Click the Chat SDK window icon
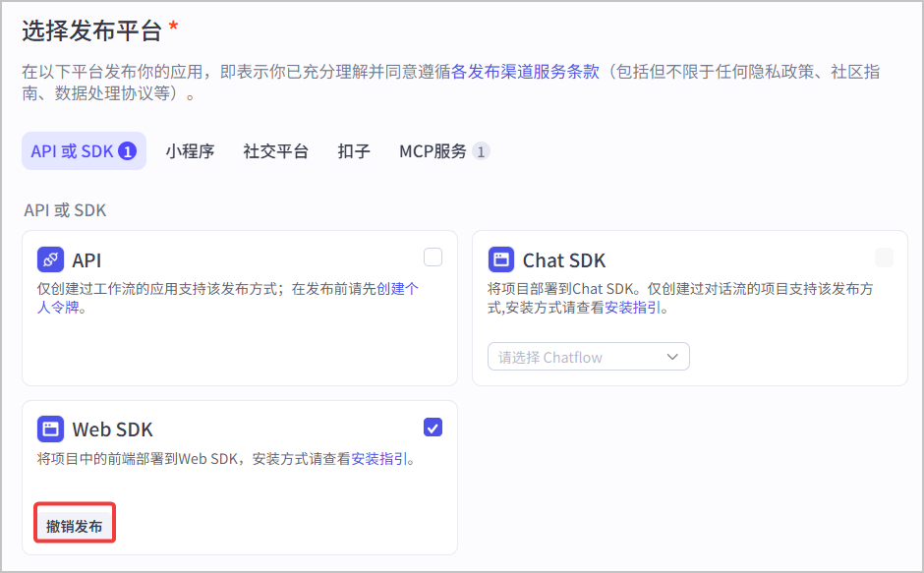Viewport: 924px width, 573px height. [x=501, y=259]
